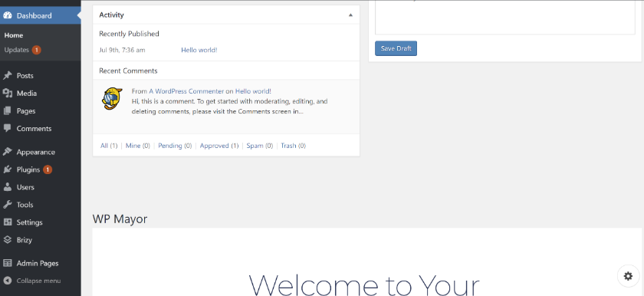Click the Recently Published heading

[x=129, y=34]
